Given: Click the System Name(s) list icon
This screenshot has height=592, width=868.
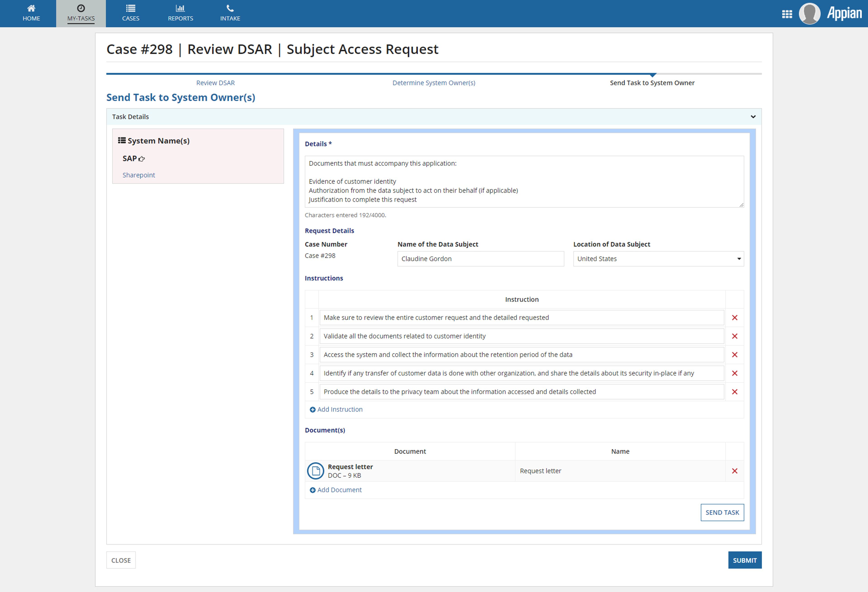Looking at the screenshot, I should [122, 140].
